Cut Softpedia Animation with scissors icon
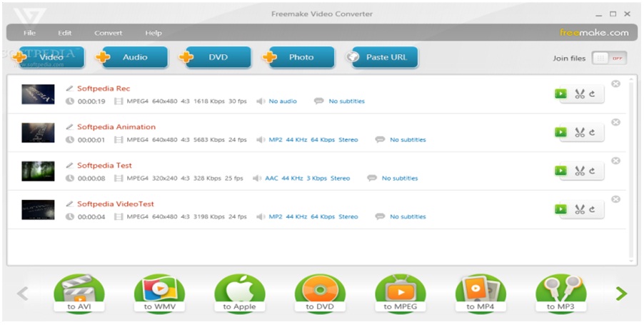The height and width of the screenshot is (325, 644). pyautogui.click(x=580, y=132)
